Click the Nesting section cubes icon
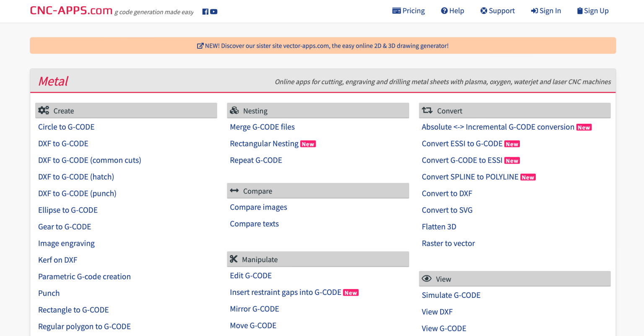The width and height of the screenshot is (644, 336). coord(234,110)
